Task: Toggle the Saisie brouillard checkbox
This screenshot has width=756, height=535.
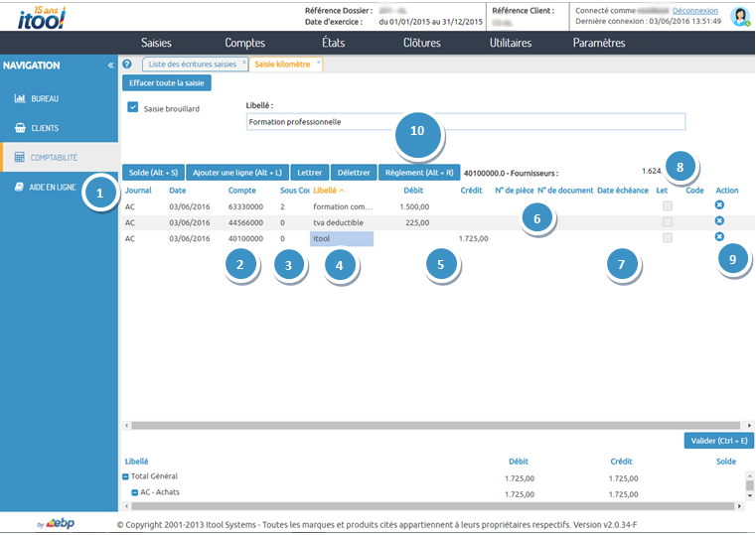Action: (133, 107)
